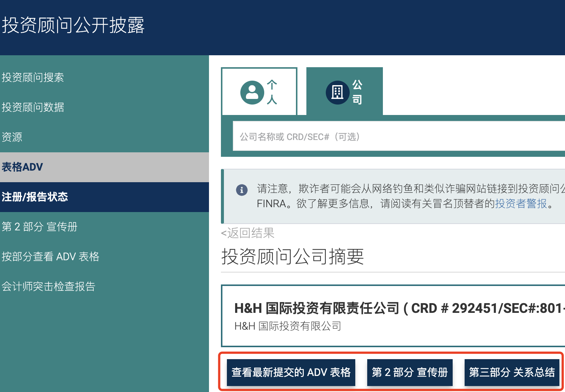565x392 pixels.
Task: Click the company name or CRD/SEC# search field
Action: pos(399,136)
